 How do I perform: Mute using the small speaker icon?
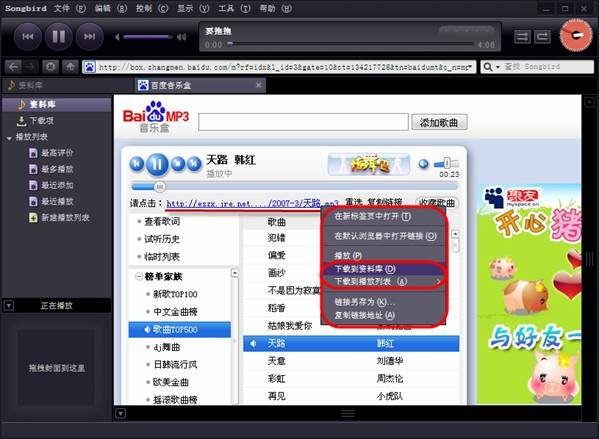click(x=117, y=37)
